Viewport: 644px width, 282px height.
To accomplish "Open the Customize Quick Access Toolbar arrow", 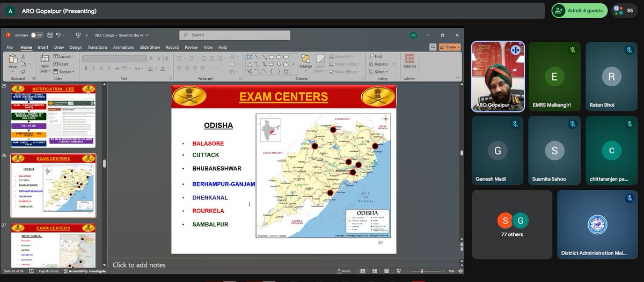I will pyautogui.click(x=86, y=35).
